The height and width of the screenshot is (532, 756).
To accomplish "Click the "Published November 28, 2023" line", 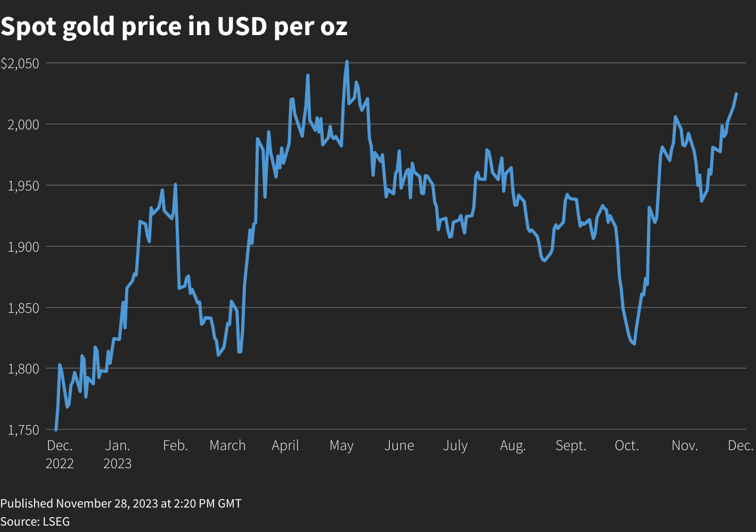I will (x=121, y=503).
